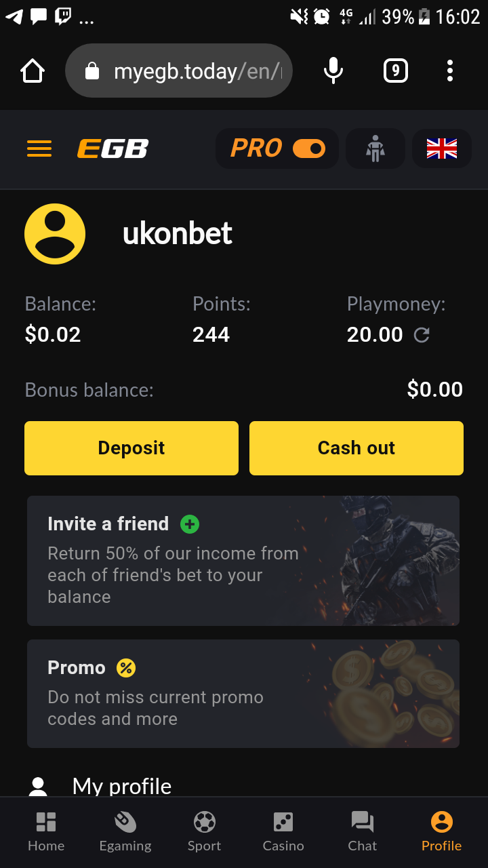Click the Deposit button
Viewport: 488px width, 868px height.
[131, 448]
